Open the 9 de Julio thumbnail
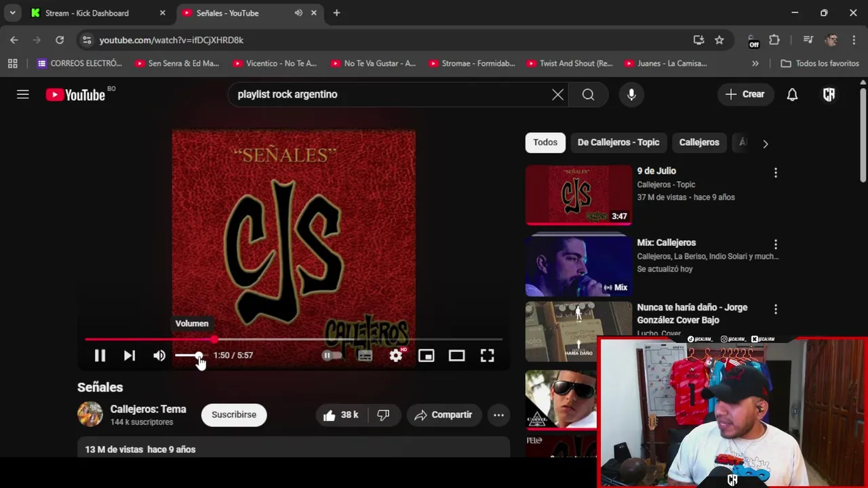 [x=578, y=195]
